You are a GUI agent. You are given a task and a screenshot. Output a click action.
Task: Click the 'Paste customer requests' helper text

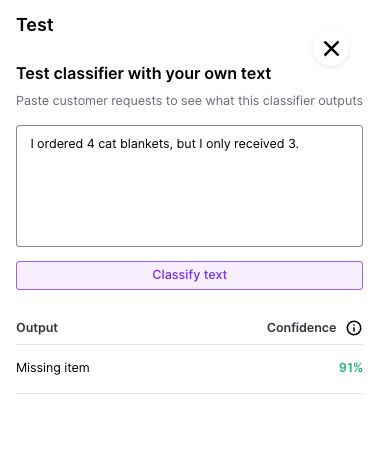(x=189, y=101)
